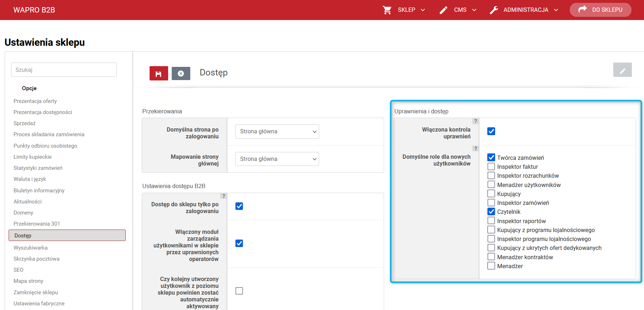644x310 pixels.
Task: Click the pencil edit icon beside Dostęp
Action: pos(622,70)
